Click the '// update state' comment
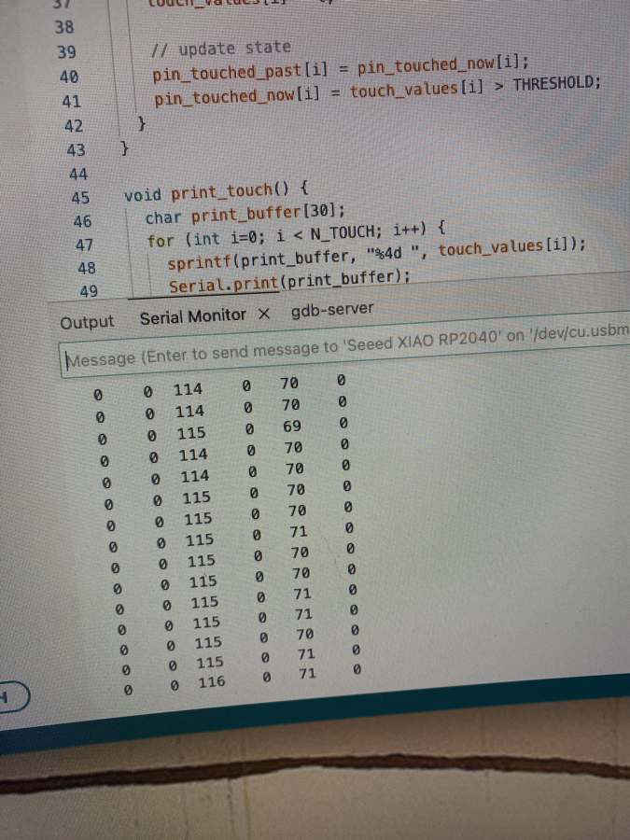Image resolution: width=630 pixels, height=840 pixels. tap(221, 49)
